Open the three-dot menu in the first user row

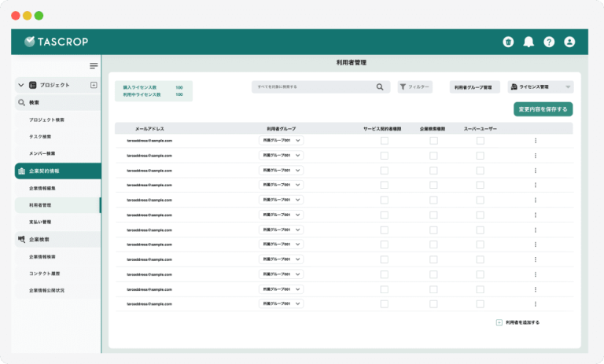(535, 141)
